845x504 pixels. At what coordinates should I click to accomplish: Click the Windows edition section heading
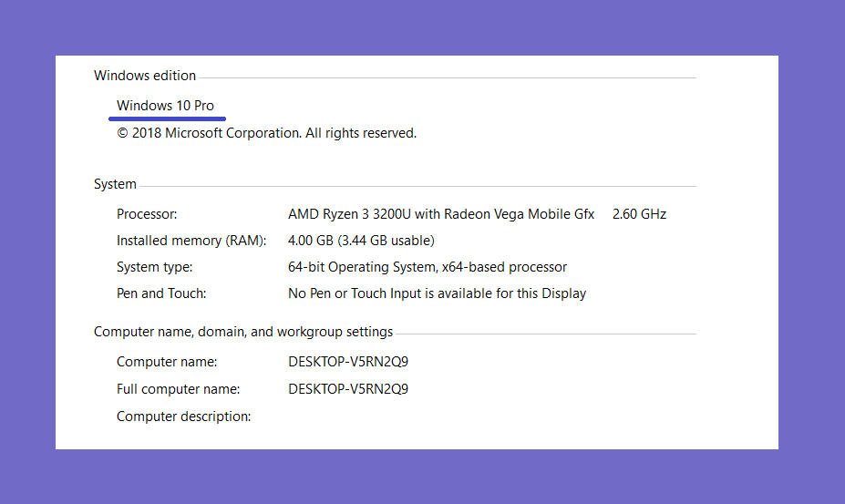coord(145,76)
